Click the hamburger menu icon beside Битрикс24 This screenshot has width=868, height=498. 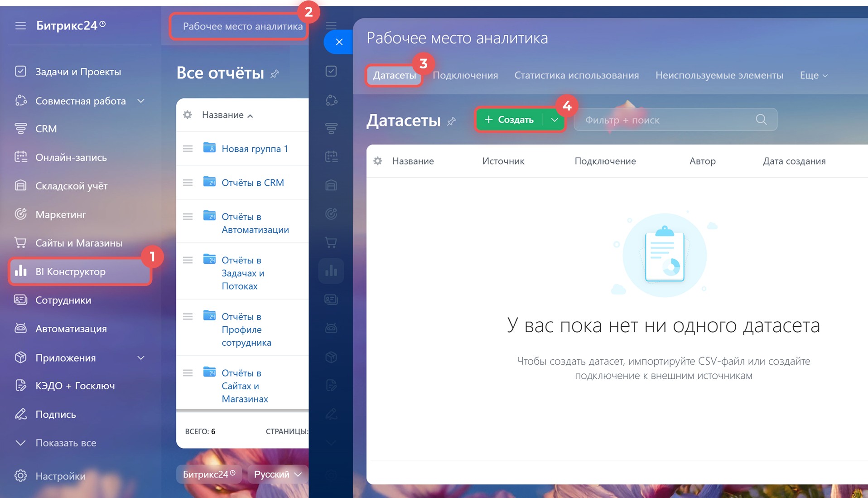tap(20, 26)
